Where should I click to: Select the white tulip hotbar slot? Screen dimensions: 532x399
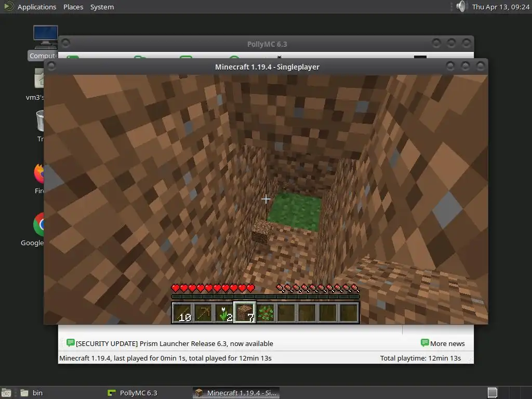(x=224, y=312)
